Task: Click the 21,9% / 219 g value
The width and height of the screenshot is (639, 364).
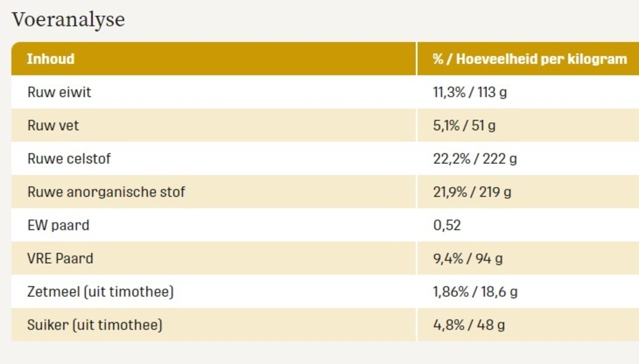Action: 472,192
